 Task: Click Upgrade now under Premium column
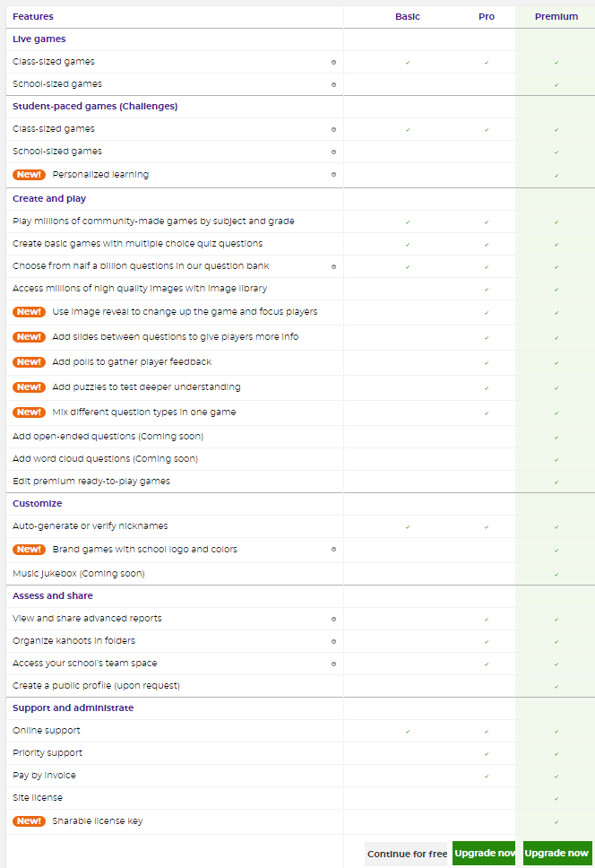556,853
